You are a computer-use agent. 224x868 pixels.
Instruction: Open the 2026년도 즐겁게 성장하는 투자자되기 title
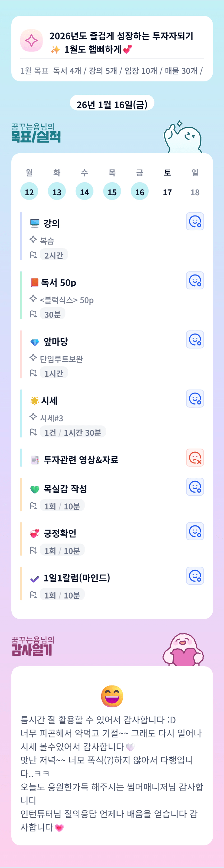coord(121,36)
